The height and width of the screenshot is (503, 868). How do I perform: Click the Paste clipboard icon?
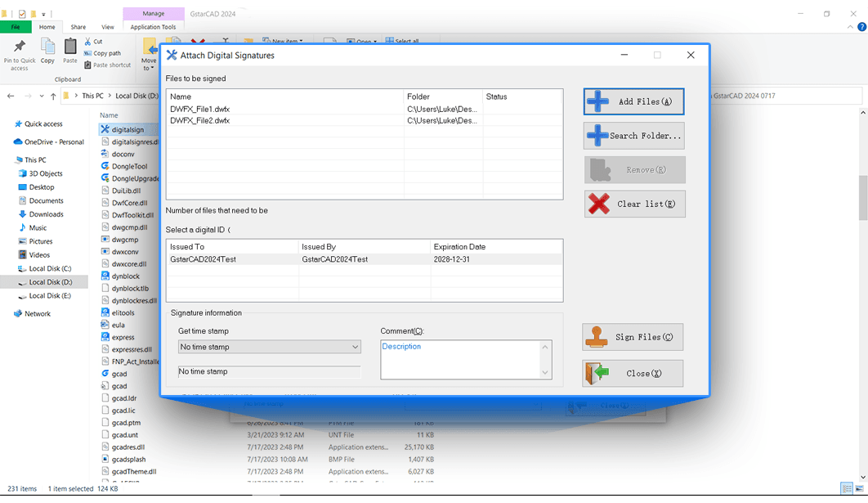pos(70,51)
